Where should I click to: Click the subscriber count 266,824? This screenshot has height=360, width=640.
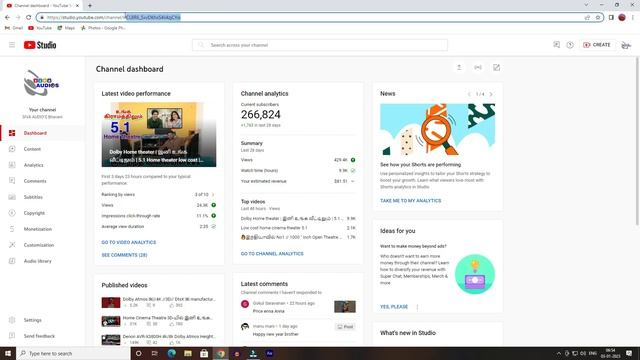pyautogui.click(x=260, y=115)
